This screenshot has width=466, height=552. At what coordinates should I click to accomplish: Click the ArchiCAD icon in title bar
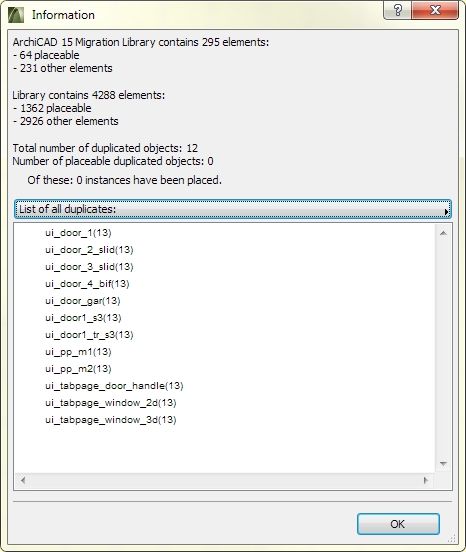15,15
